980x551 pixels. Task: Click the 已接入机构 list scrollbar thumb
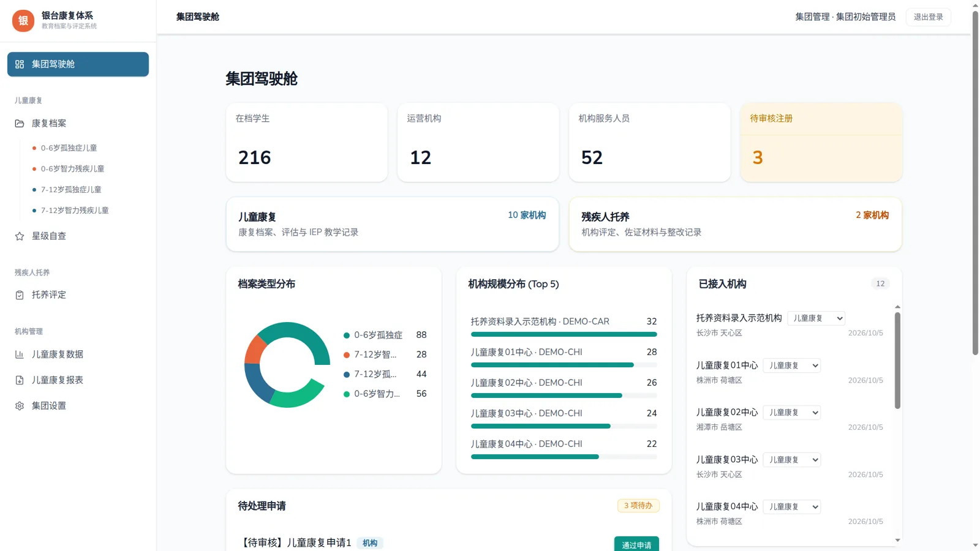click(897, 361)
